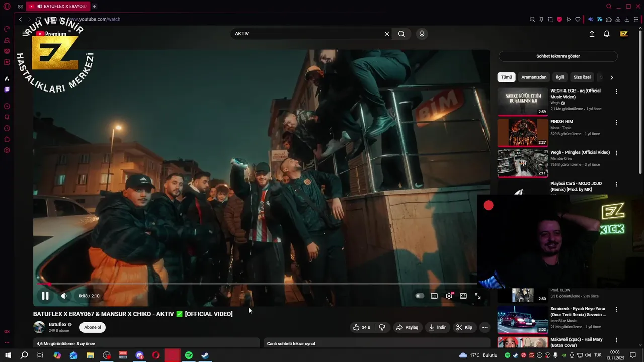Run the search with the magnifier button
Screen dimensions: 644x362
pyautogui.click(x=401, y=34)
